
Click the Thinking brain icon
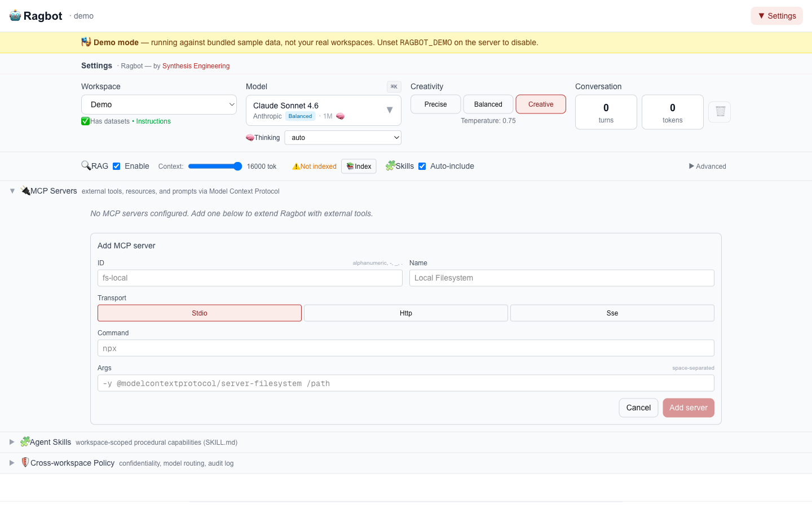pos(250,138)
